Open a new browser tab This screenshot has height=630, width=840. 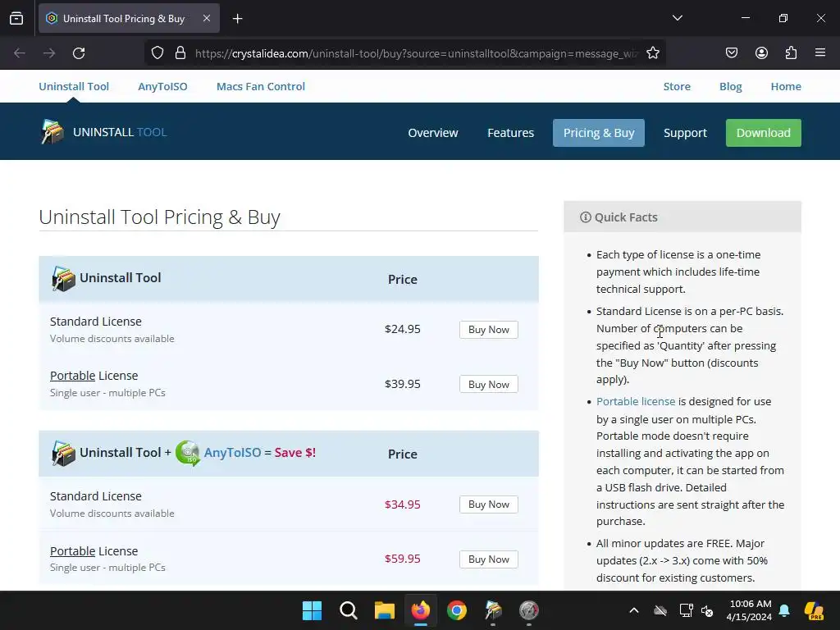pos(237,19)
